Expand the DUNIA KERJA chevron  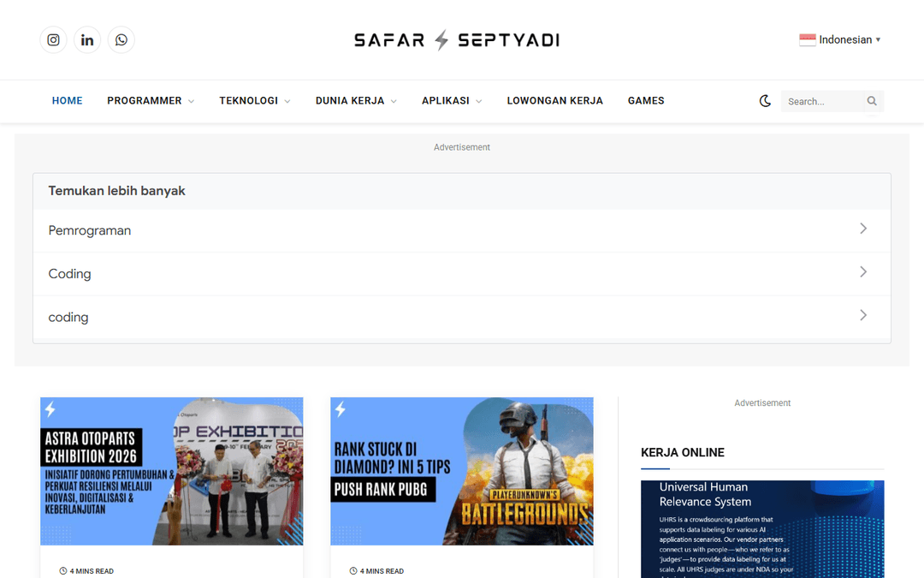(394, 101)
